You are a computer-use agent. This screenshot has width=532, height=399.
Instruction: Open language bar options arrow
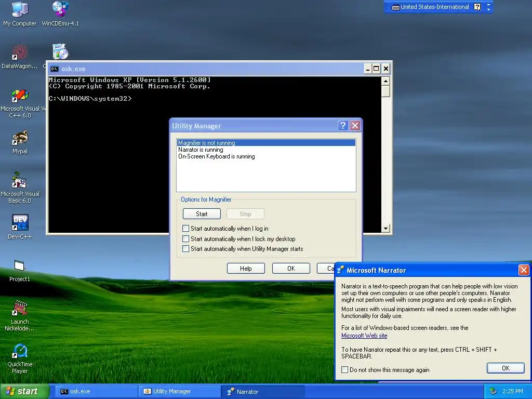[x=488, y=9]
